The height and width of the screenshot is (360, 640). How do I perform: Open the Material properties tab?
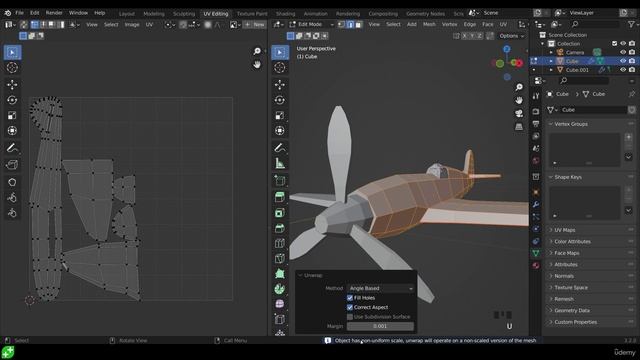536,266
